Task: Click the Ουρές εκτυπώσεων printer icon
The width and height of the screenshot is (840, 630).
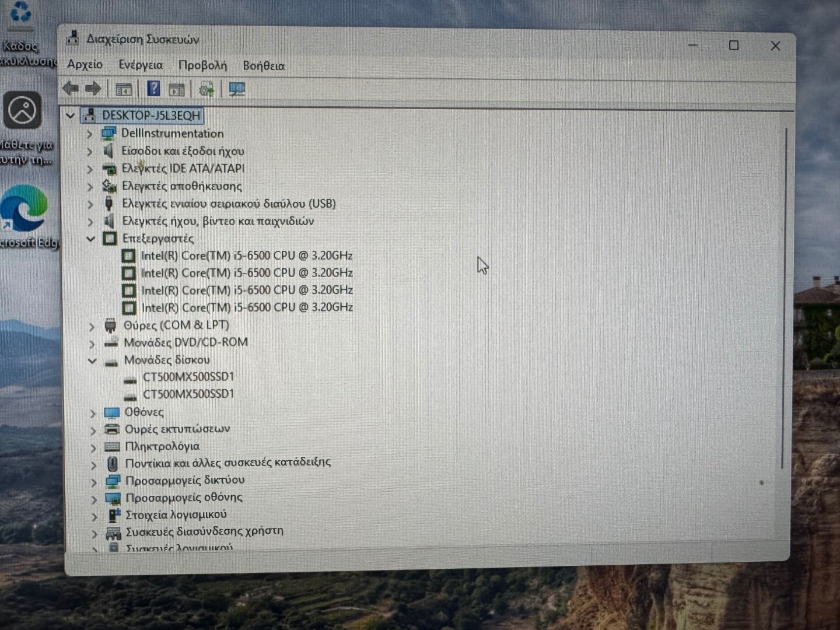Action: (x=112, y=429)
